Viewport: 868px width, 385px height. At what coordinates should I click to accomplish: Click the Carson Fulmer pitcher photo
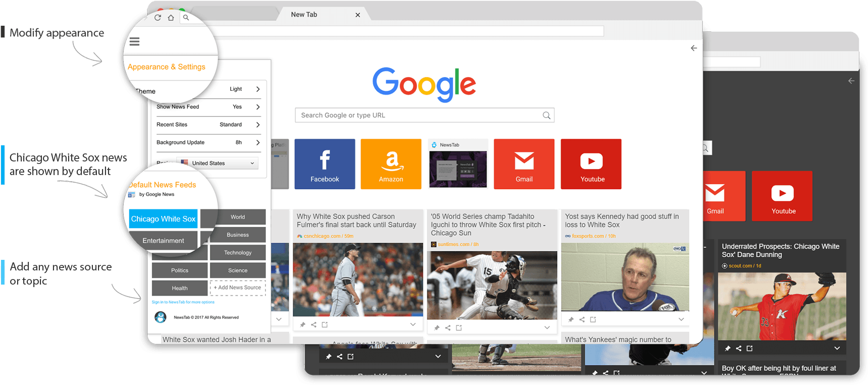tap(358, 280)
